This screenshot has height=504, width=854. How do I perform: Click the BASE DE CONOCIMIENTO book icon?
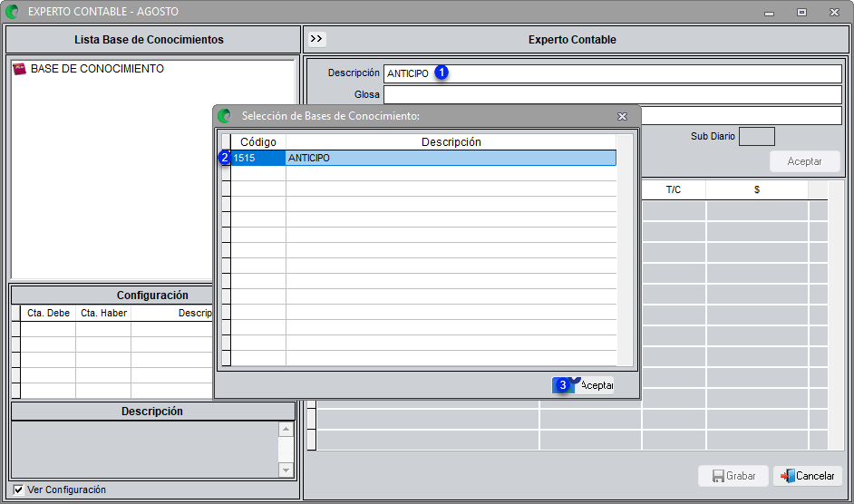[x=20, y=69]
